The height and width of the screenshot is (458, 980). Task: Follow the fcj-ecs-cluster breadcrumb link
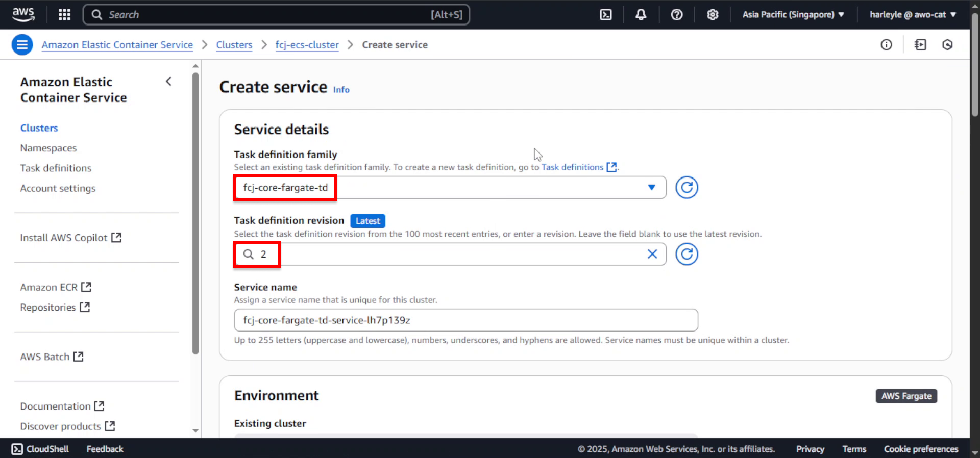[307, 45]
